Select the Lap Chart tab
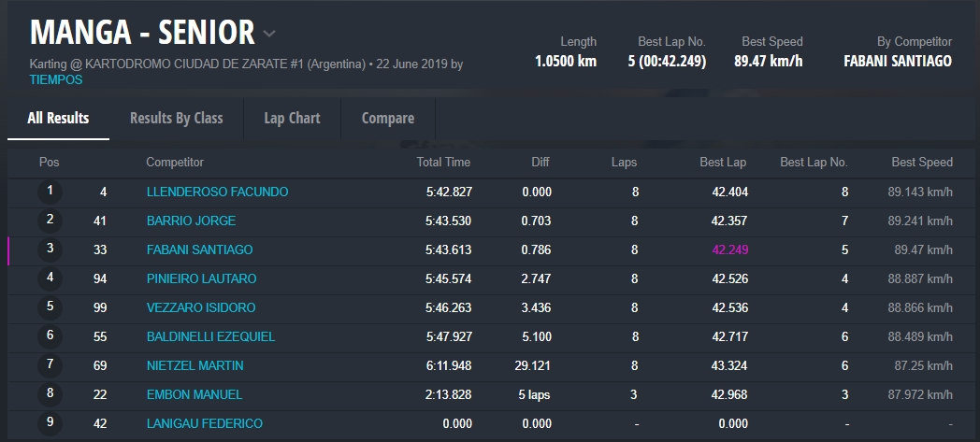The image size is (980, 442). tap(292, 118)
